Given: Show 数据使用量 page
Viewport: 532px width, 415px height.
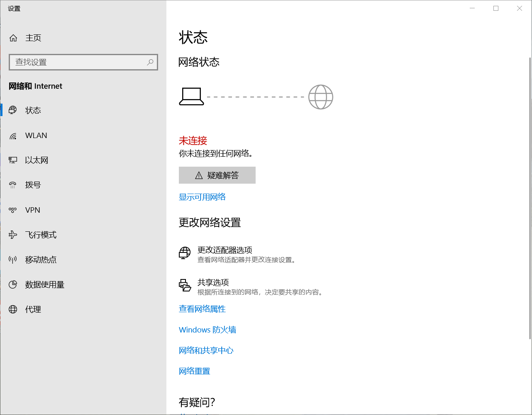Looking at the screenshot, I should (83, 284).
